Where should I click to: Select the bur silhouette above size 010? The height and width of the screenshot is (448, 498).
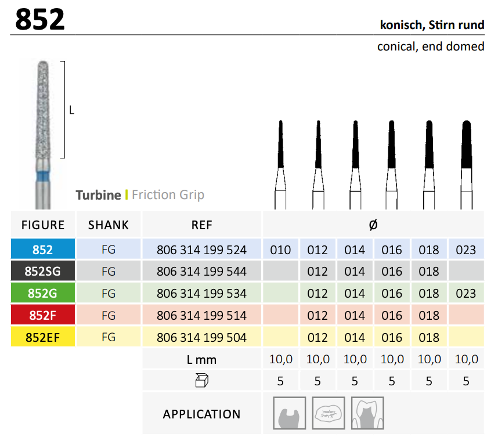coord(280,164)
